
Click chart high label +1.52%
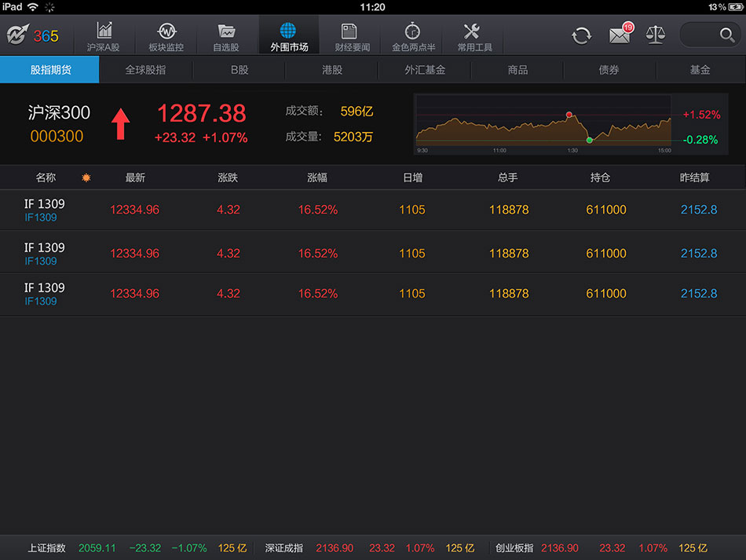coord(701,115)
